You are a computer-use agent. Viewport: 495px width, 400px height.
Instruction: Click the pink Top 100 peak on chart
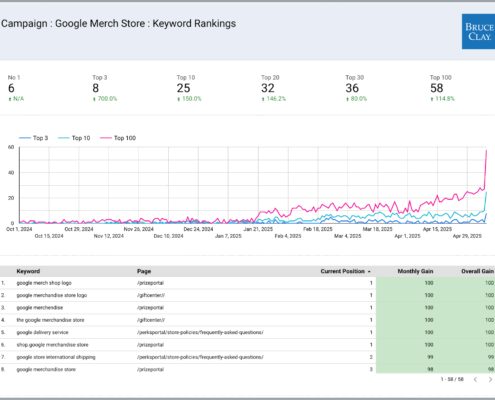[486, 151]
